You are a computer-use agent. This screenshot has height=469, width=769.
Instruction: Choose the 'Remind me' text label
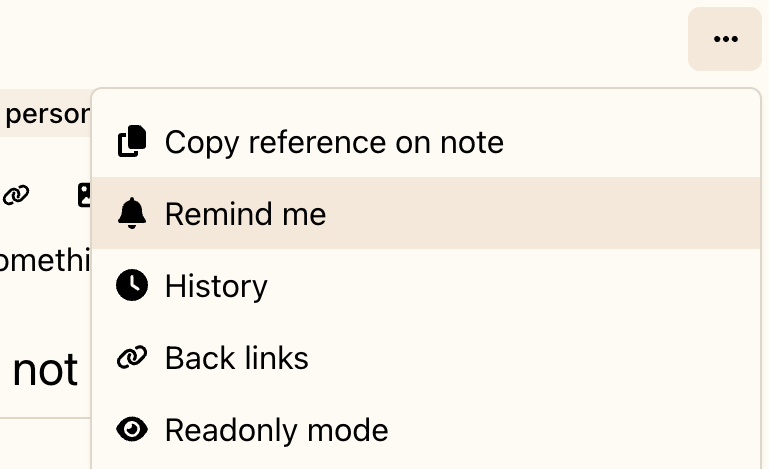(x=245, y=214)
